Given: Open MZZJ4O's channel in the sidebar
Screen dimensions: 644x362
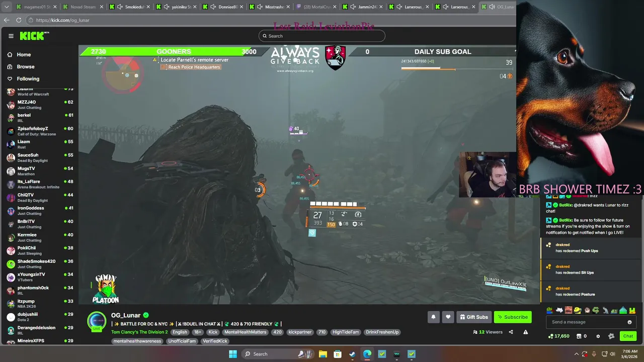Looking at the screenshot, I should pyautogui.click(x=39, y=105).
